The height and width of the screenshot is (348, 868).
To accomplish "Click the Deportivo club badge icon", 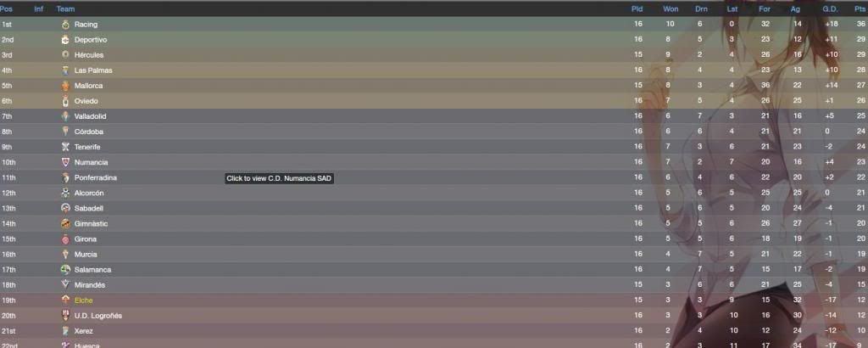I will [x=65, y=40].
